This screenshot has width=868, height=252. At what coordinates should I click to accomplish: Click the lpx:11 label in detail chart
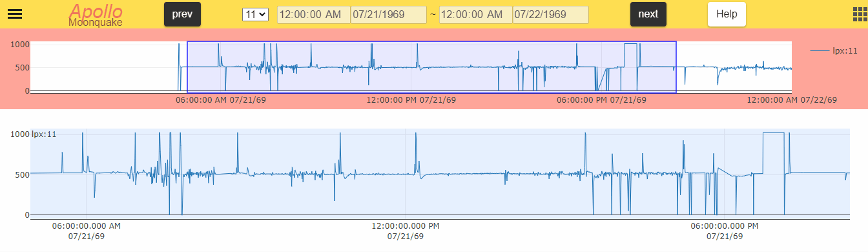[44, 134]
